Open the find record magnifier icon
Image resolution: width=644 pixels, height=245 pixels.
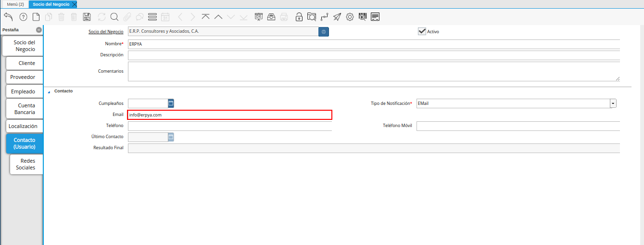tap(114, 17)
